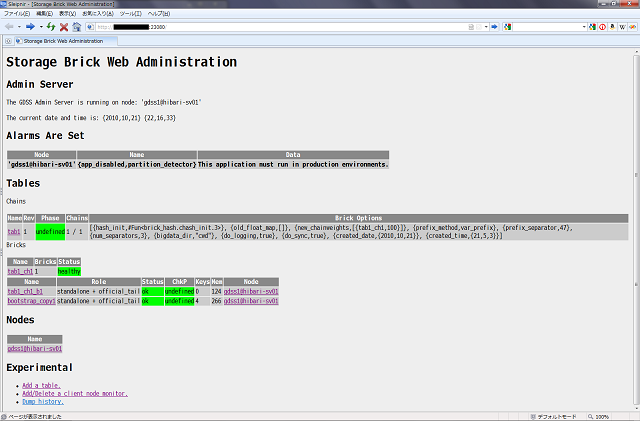Open the tab1_ch1 chain link
Screen dimensions: 640x421
(20, 271)
